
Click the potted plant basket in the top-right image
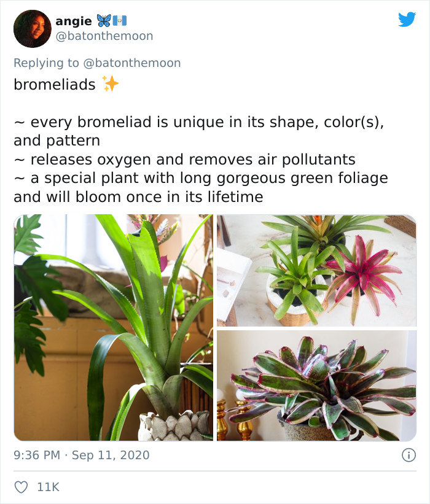(295, 312)
